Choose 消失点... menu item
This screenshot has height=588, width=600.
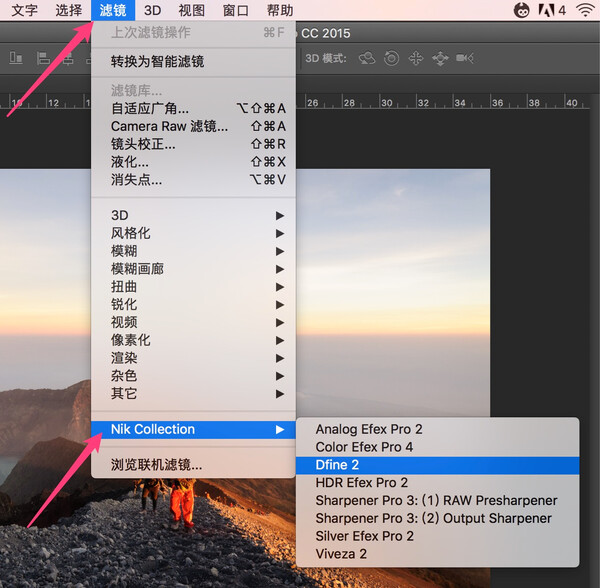[x=193, y=180]
